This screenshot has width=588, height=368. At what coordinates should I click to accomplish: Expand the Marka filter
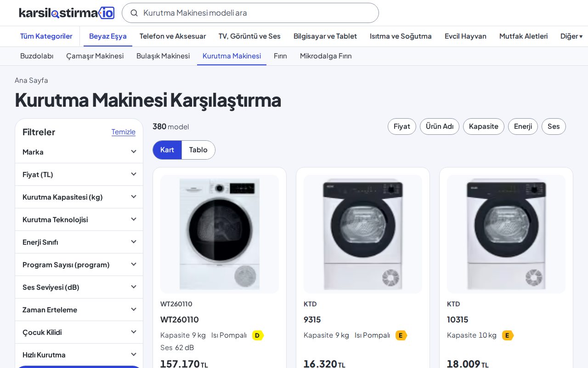pos(79,152)
